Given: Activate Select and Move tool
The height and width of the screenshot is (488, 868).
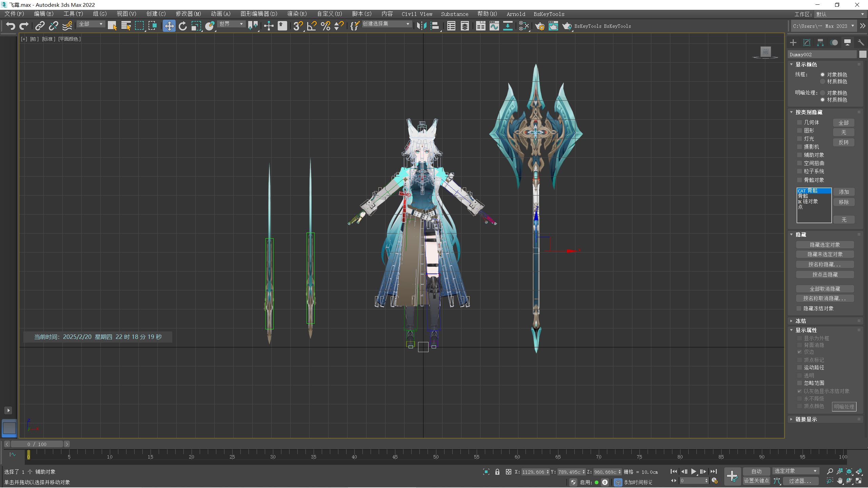Looking at the screenshot, I should point(169,26).
